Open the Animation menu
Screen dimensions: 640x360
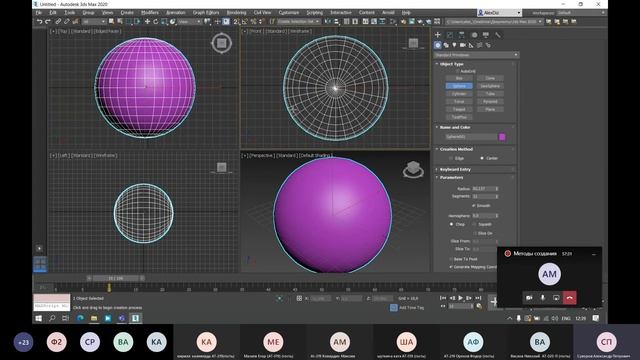click(x=176, y=13)
